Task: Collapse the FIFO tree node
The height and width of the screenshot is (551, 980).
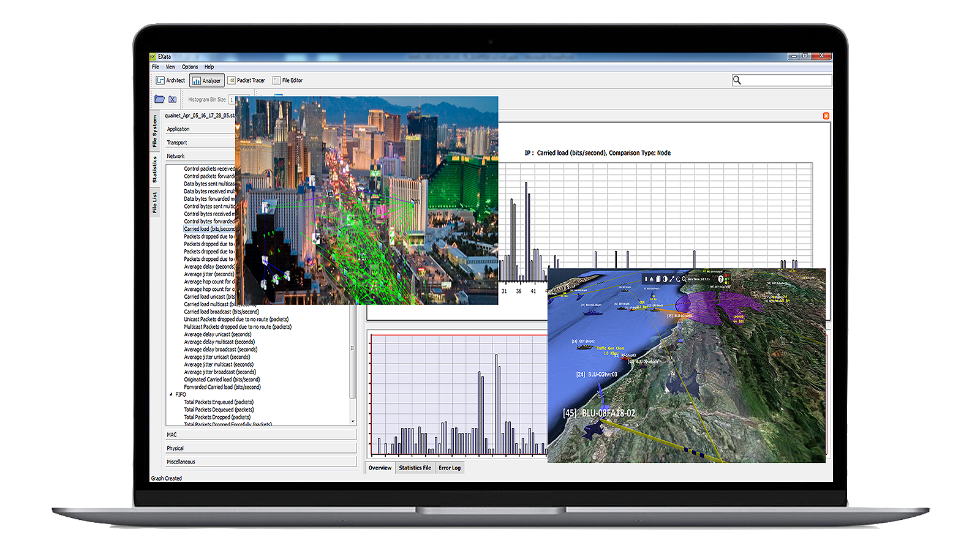Action: click(x=171, y=394)
